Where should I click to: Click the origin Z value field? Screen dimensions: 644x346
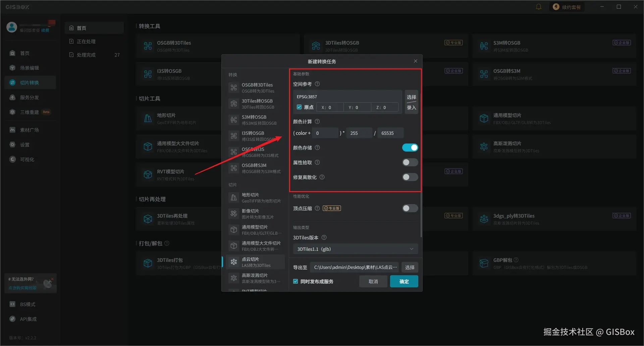tap(385, 107)
